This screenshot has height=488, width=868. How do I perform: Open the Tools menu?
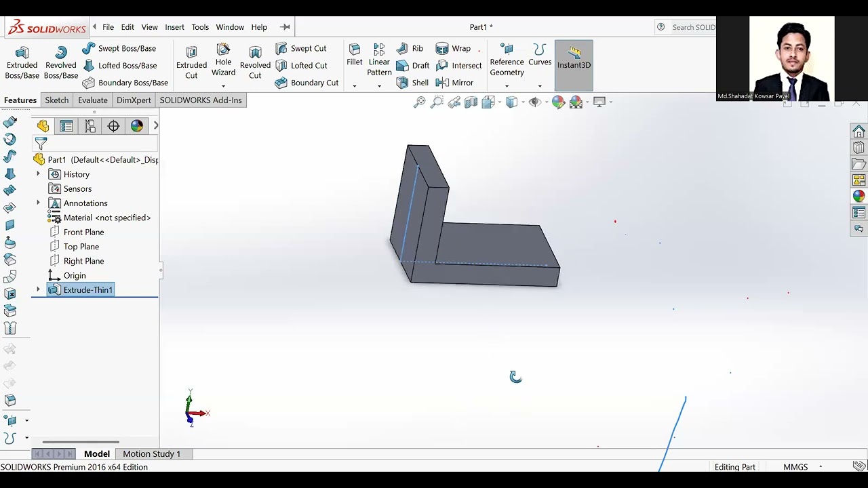tap(200, 27)
